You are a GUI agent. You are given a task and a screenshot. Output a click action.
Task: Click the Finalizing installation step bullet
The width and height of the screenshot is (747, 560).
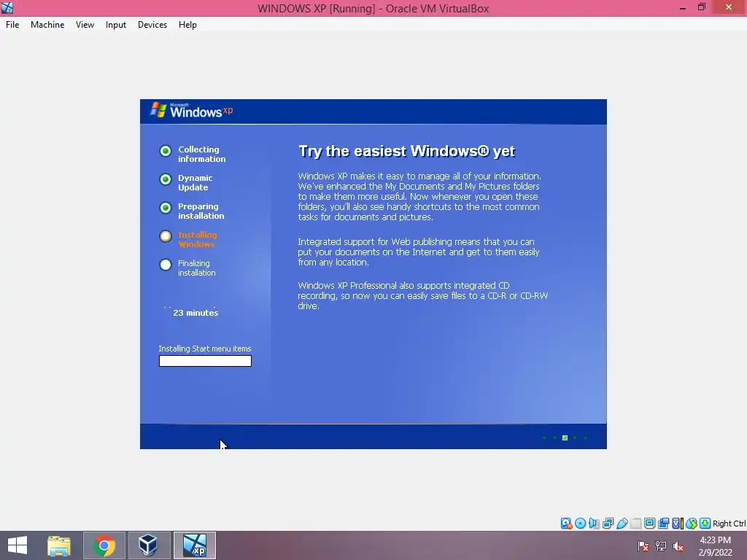tap(166, 265)
